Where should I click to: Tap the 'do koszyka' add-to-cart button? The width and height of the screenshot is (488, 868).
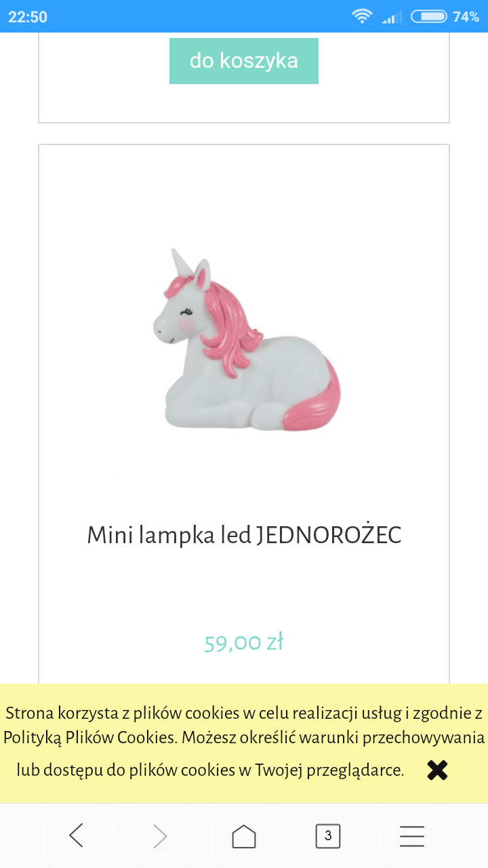[x=244, y=60]
